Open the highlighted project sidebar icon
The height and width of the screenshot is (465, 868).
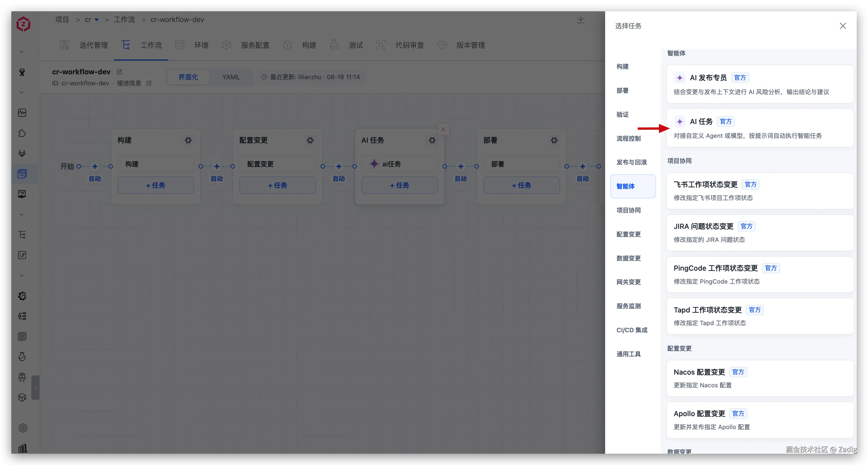[x=22, y=174]
